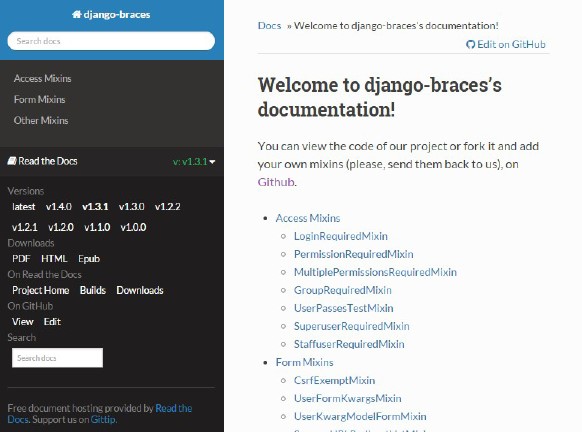Click the home icon beside django-braces

(76, 14)
